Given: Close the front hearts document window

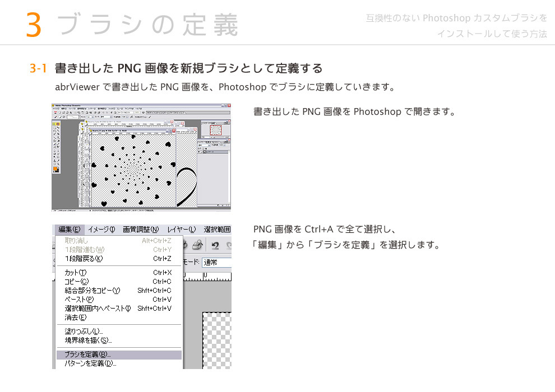Looking at the screenshot, I should 173,130.
